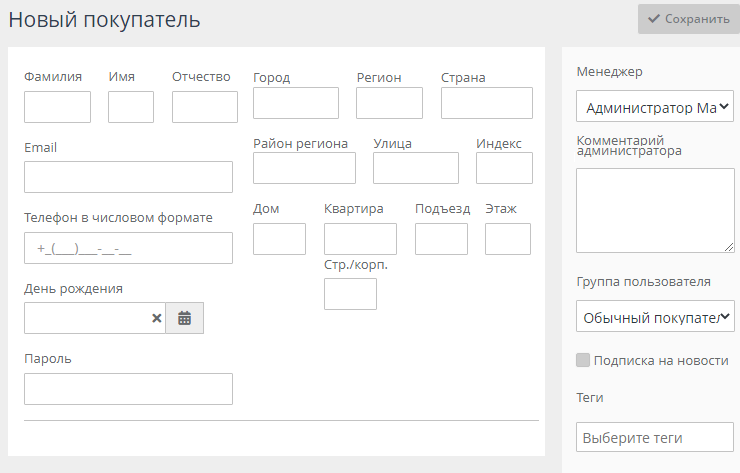Focus the phone number field
The image size is (740, 473).
point(128,248)
